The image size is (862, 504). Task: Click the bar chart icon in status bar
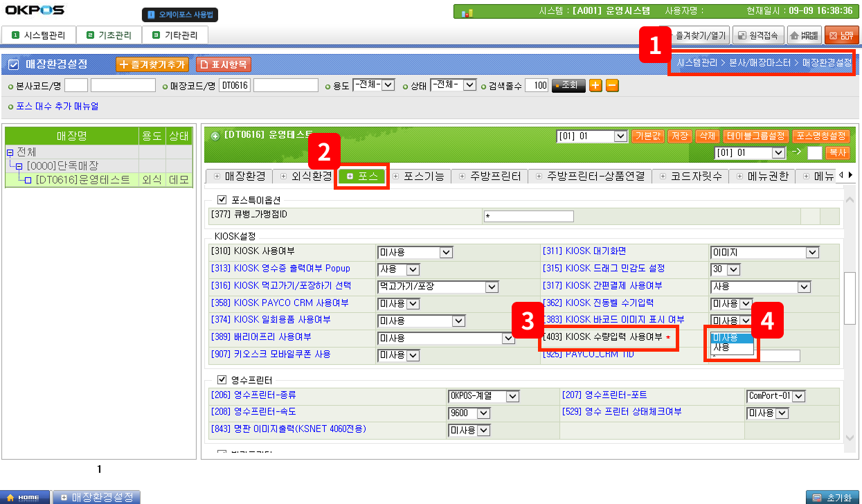click(467, 12)
